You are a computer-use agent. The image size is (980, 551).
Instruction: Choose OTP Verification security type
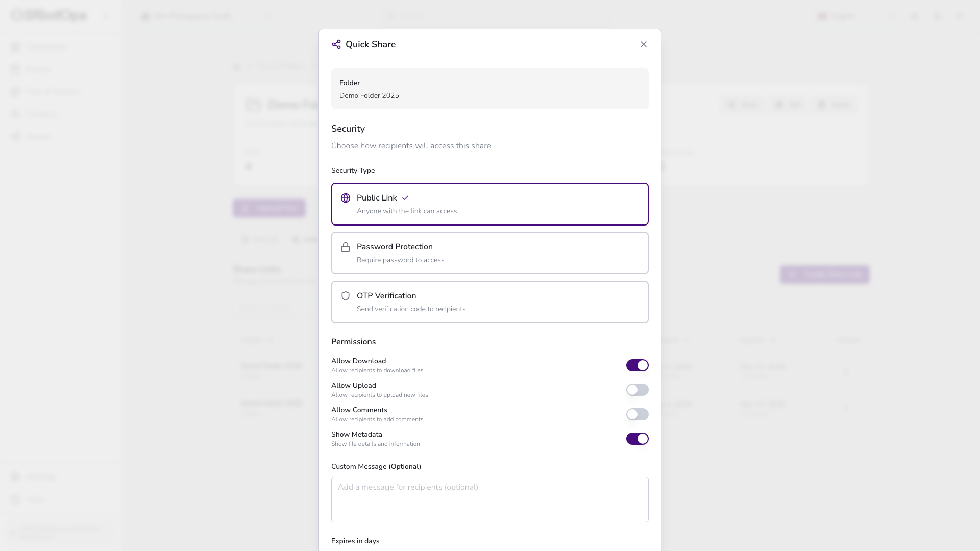(489, 302)
